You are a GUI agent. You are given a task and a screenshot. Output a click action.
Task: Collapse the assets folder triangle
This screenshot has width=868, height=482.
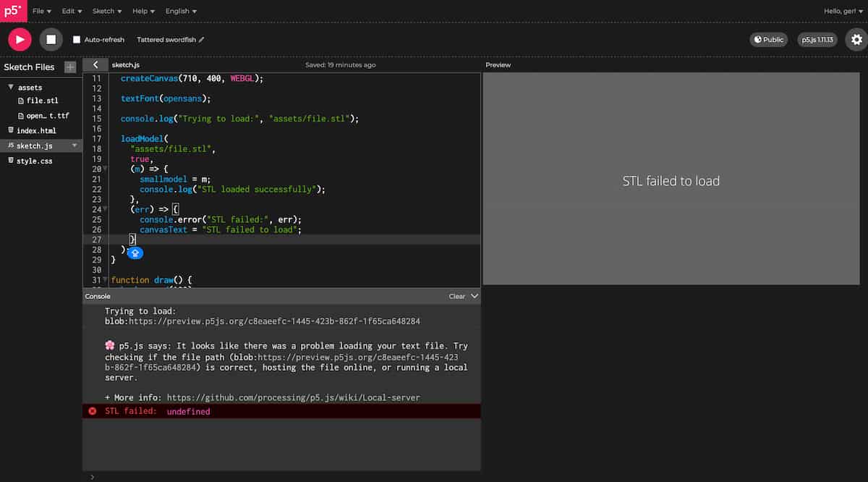[11, 88]
